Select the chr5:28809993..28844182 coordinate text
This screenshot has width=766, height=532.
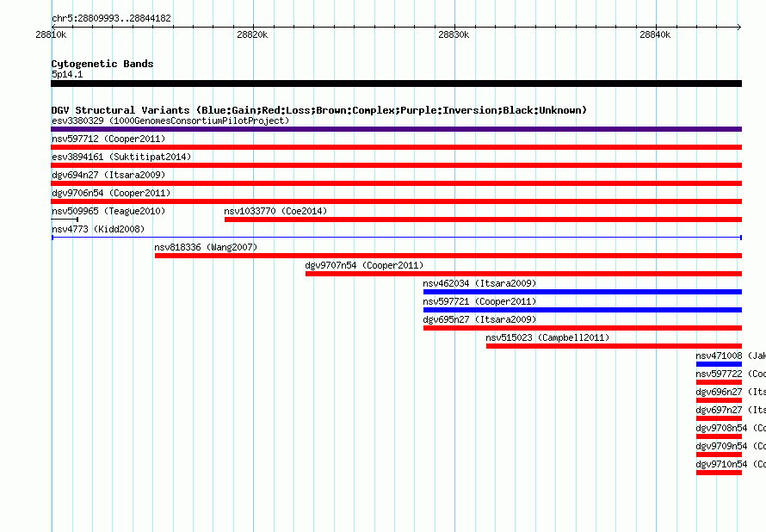[111, 18]
